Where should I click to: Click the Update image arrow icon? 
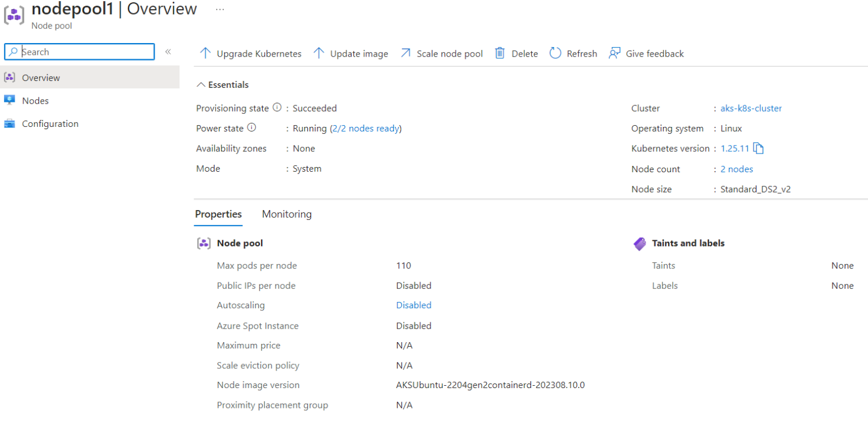click(319, 53)
